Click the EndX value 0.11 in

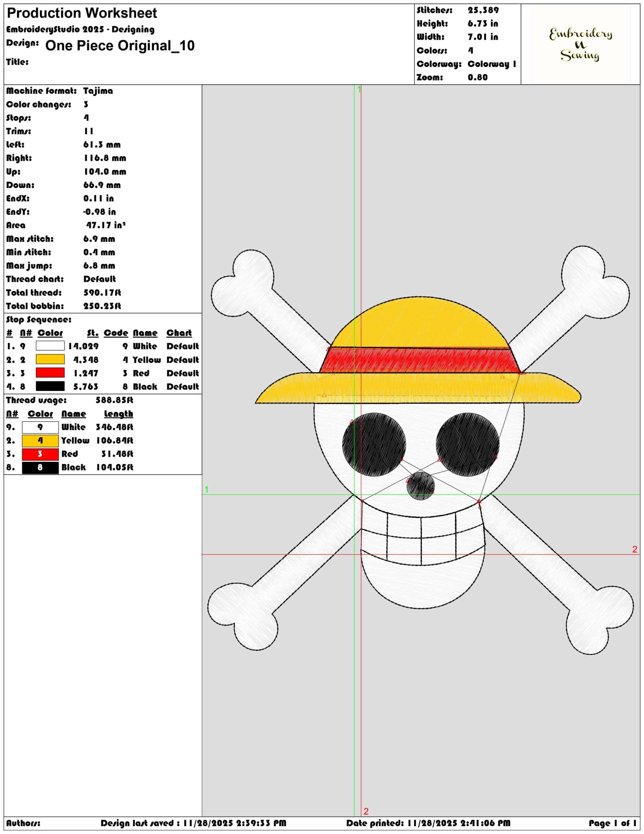coord(99,198)
